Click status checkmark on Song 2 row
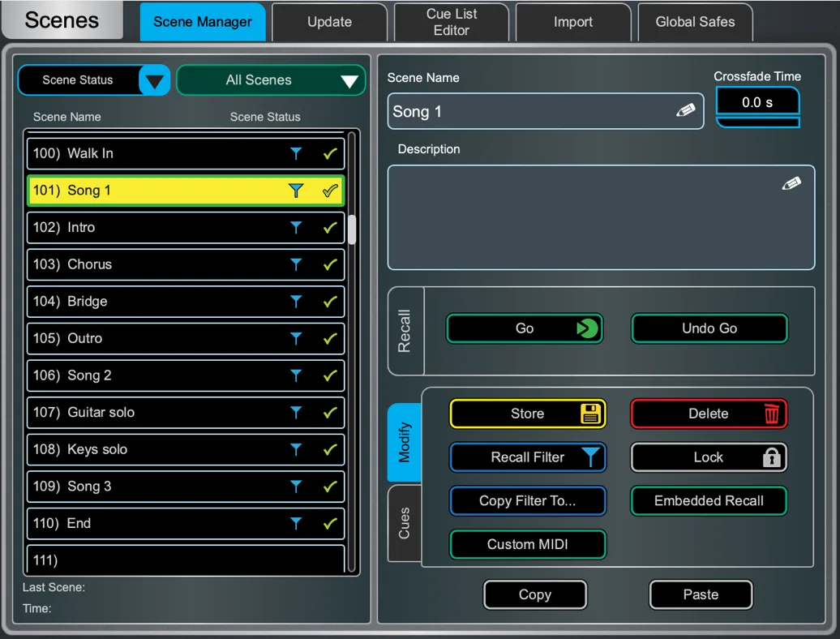The image size is (840, 639). (x=330, y=375)
